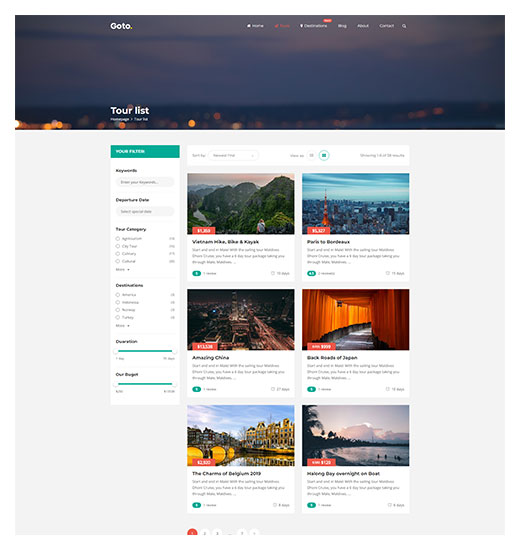The image size is (520, 550).
Task: Click the Home icon in navigation
Action: click(248, 26)
